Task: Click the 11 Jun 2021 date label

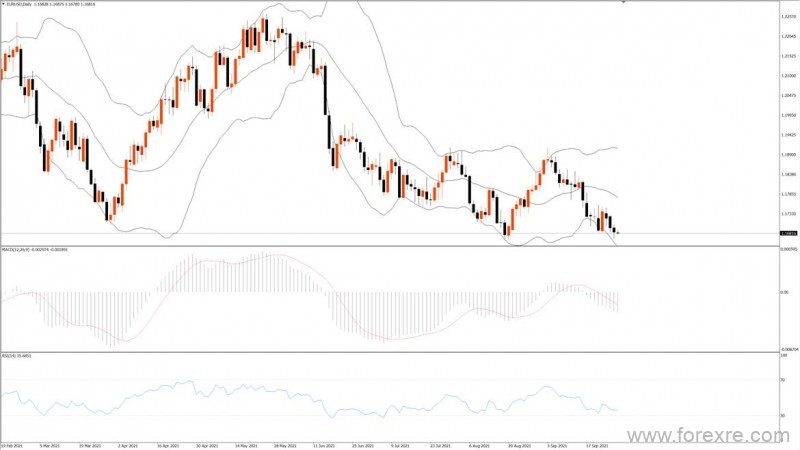Action: tap(324, 446)
